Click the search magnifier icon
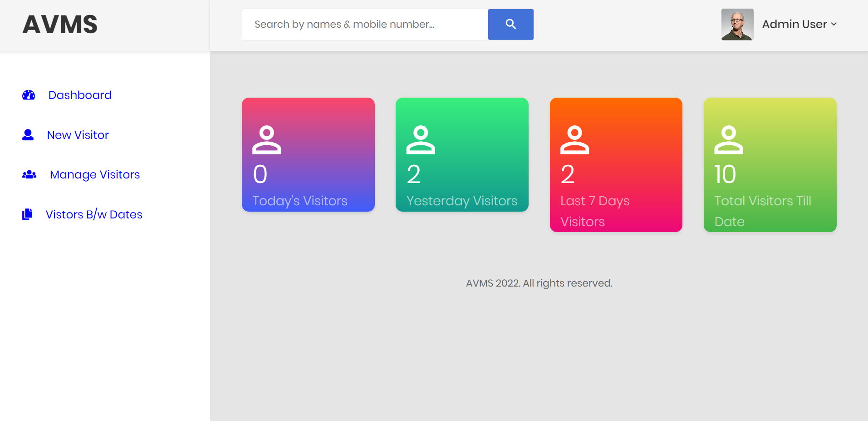Image resolution: width=868 pixels, height=421 pixels. [x=510, y=24]
